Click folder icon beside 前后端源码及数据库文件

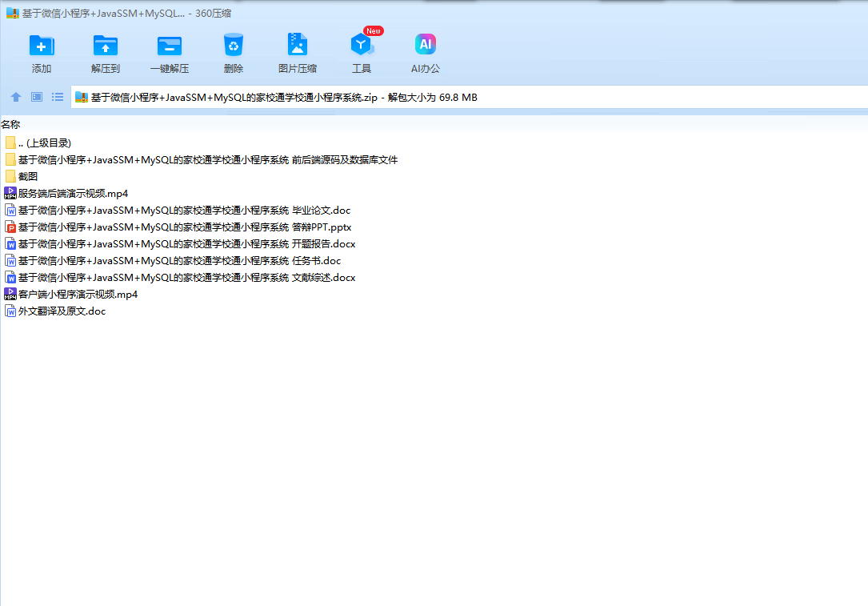[10, 160]
